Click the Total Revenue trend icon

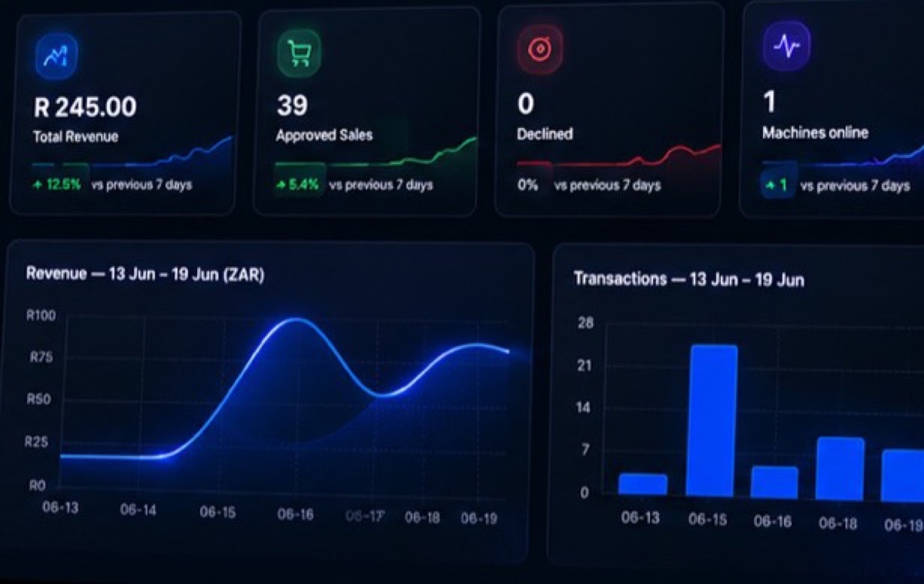(x=56, y=55)
